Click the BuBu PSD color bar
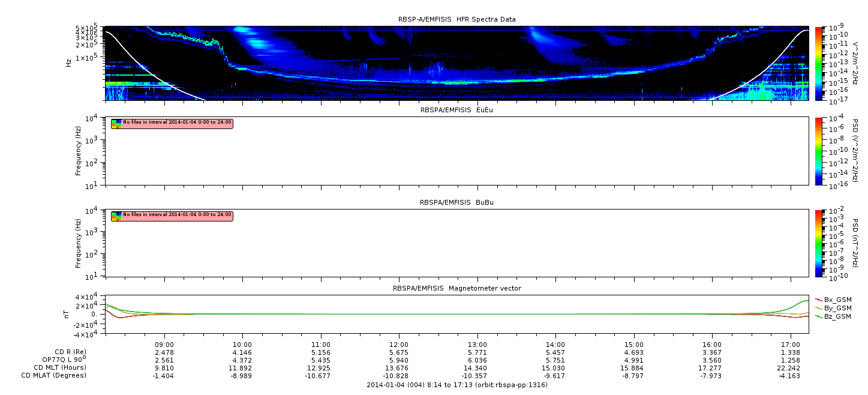This screenshot has width=868, height=395. [818, 243]
